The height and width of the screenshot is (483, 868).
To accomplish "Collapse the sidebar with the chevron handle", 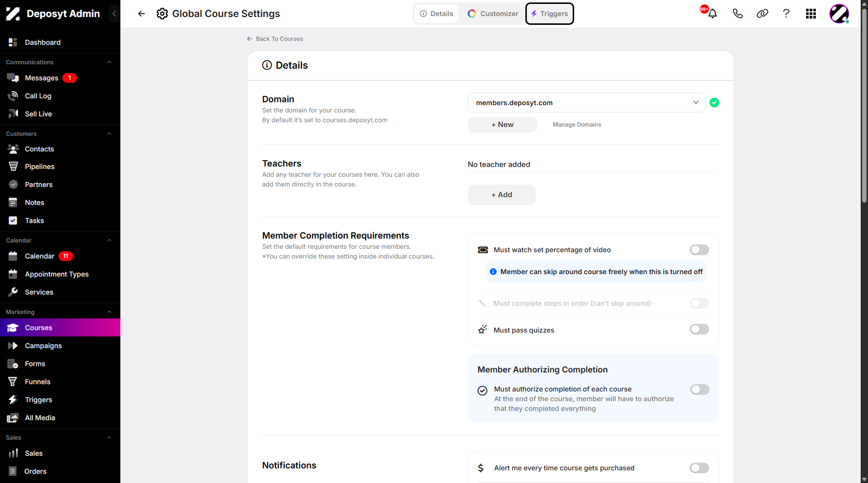I will click(x=115, y=14).
